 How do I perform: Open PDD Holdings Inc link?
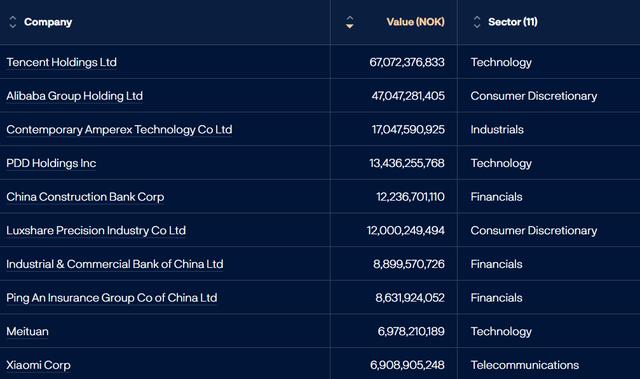[x=51, y=163]
